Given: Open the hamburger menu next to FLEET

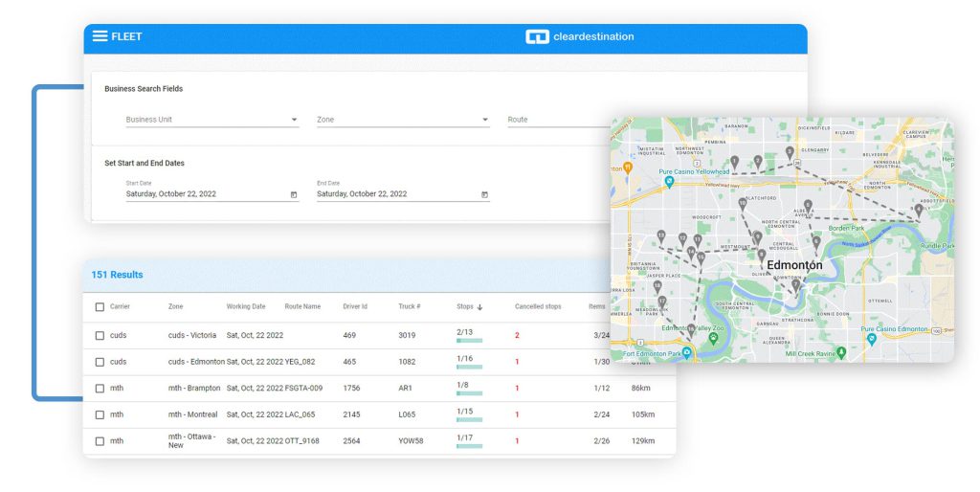Looking at the screenshot, I should tap(100, 36).
